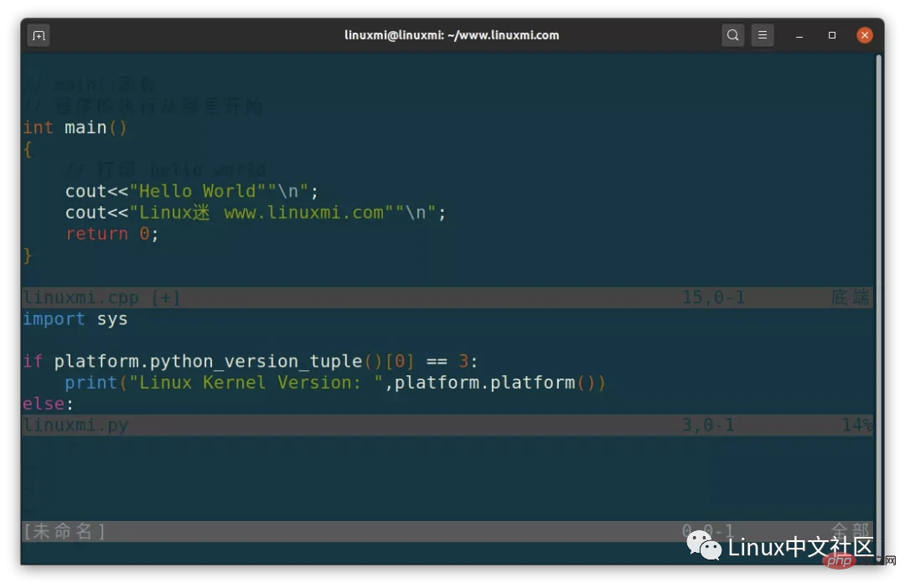Image resolution: width=905 pixels, height=588 pixels.
Task: Click the [未命名] status line
Action: [x=447, y=531]
